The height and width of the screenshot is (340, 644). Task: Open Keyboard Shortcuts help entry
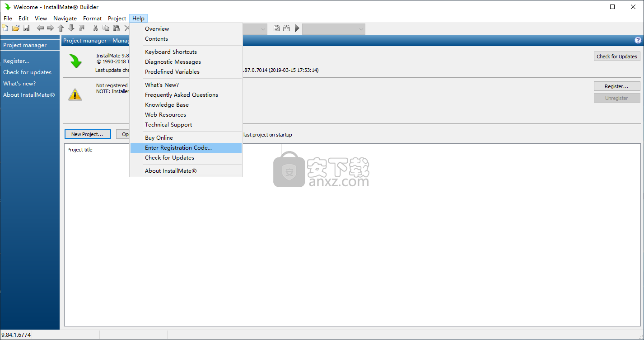[x=186, y=52]
